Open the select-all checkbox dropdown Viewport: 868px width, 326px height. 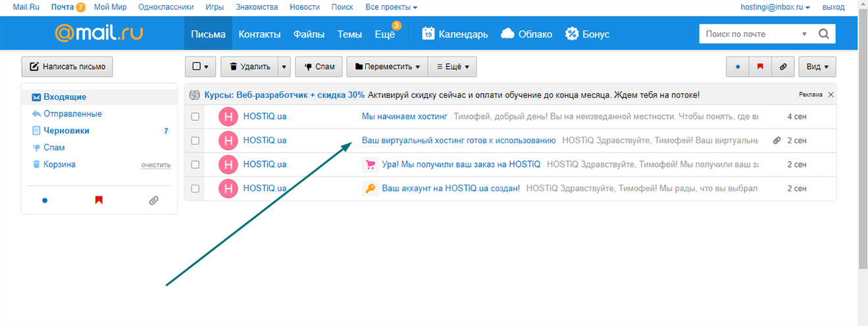[201, 66]
